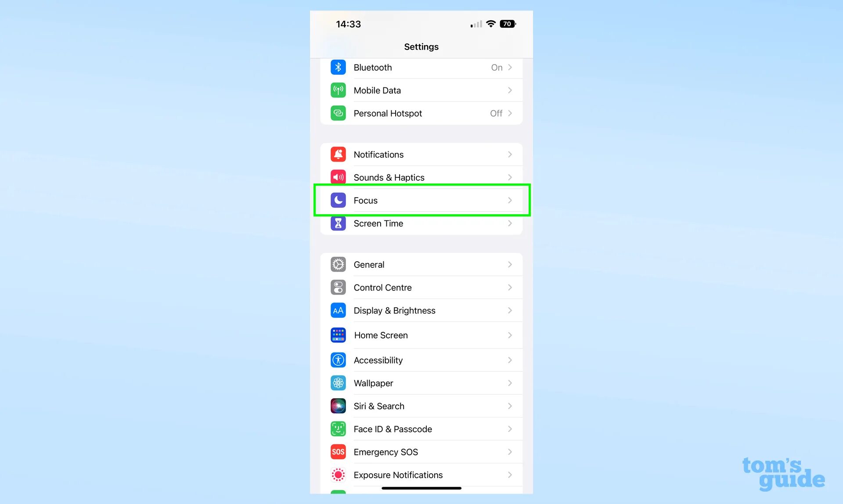Open the Focus settings menu
This screenshot has height=504, width=843.
[421, 200]
